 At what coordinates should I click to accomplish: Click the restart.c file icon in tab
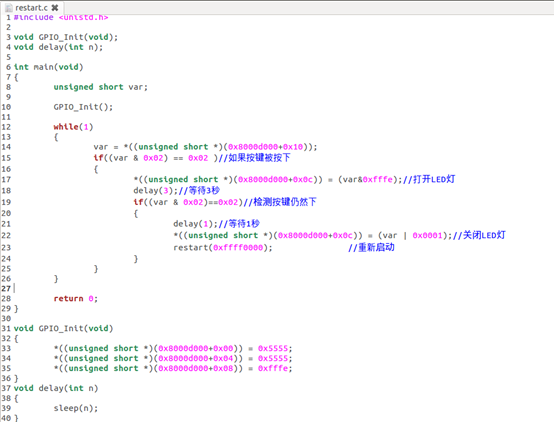click(x=9, y=8)
